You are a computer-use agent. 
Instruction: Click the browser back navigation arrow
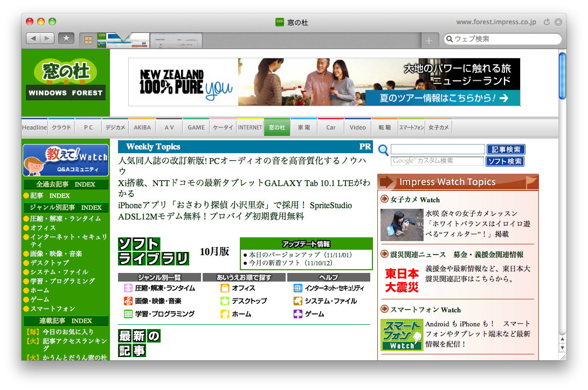[x=34, y=38]
